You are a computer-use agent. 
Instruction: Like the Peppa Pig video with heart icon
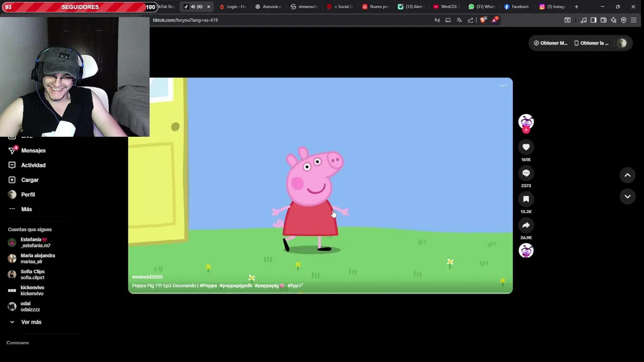pyautogui.click(x=526, y=147)
